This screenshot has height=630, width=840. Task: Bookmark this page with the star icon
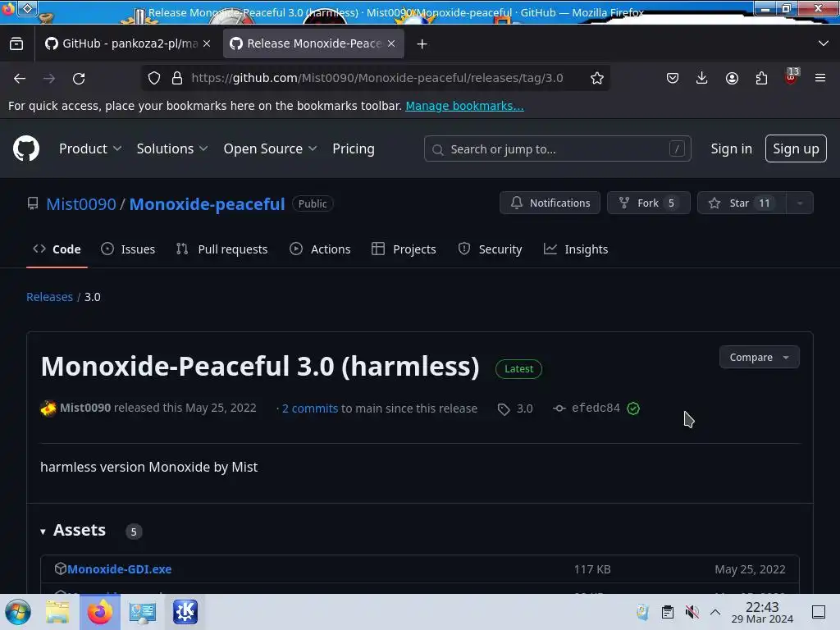pos(597,78)
